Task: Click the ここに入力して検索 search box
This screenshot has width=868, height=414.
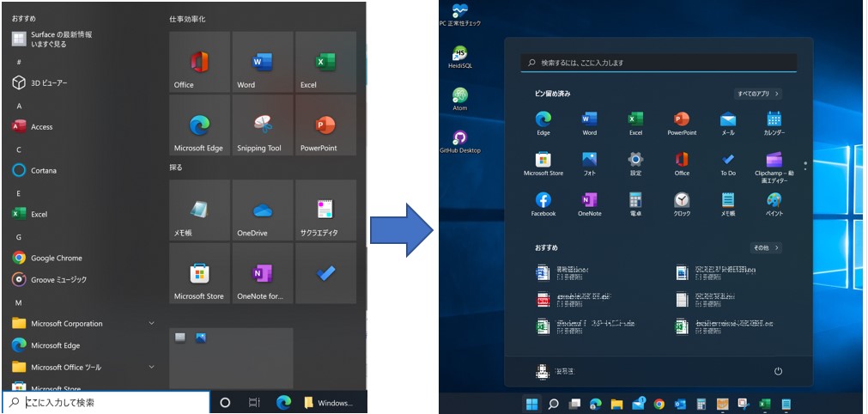Action: (106, 402)
